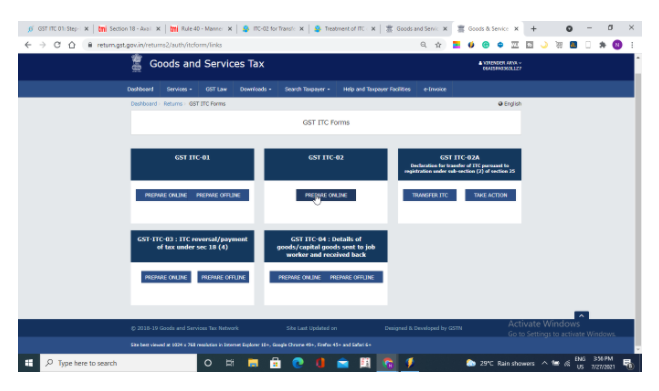This screenshot has width=659, height=391.
Task: Click Prepare Online under GST ITC-03
Action: tap(166, 277)
